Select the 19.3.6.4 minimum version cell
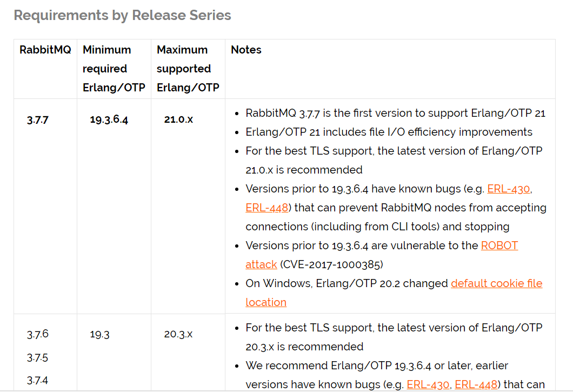 pos(109,119)
